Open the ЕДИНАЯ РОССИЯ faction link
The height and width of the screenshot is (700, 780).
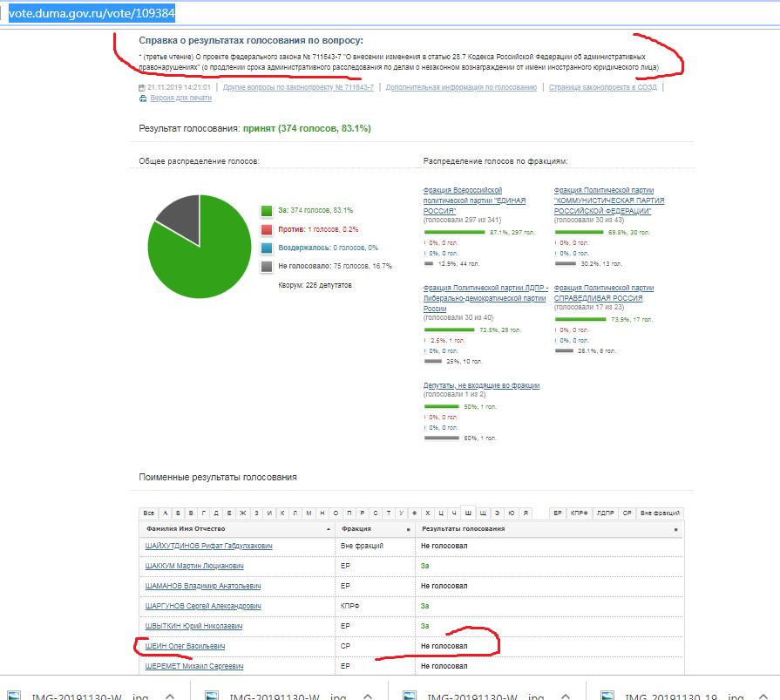[463, 200]
